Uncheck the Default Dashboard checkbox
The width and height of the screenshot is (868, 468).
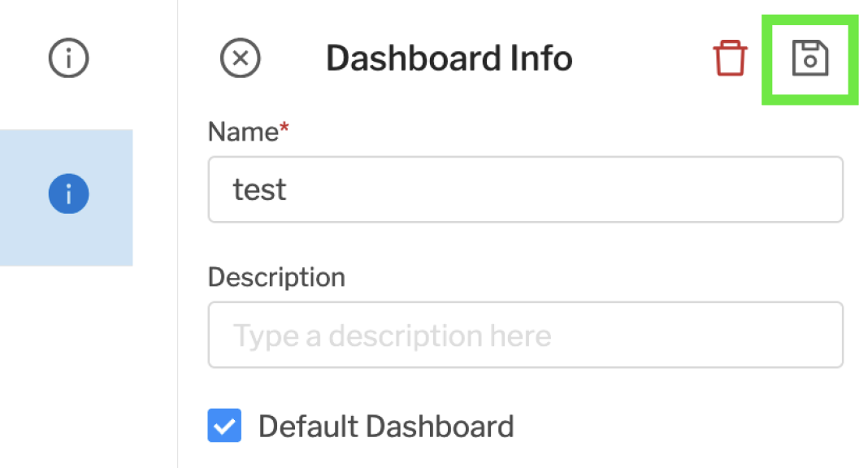pos(224,426)
